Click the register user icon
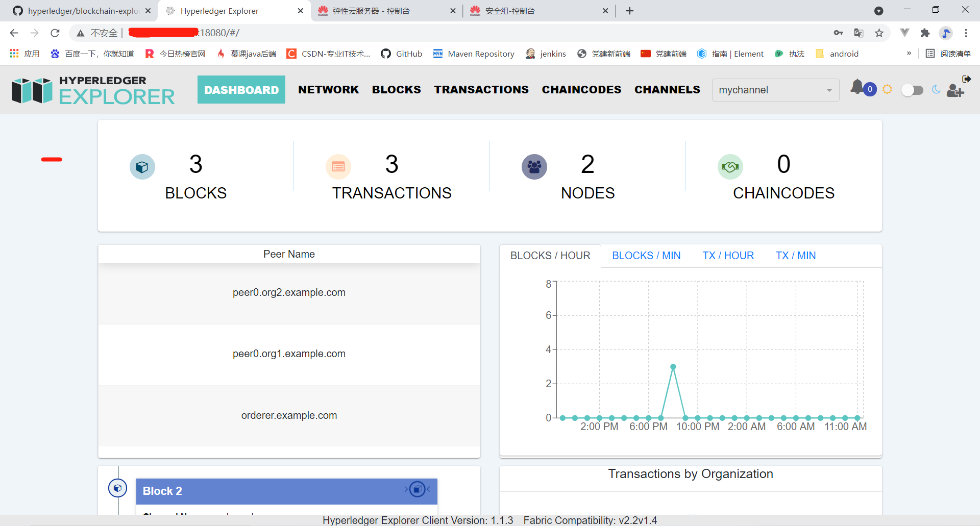 click(x=956, y=90)
